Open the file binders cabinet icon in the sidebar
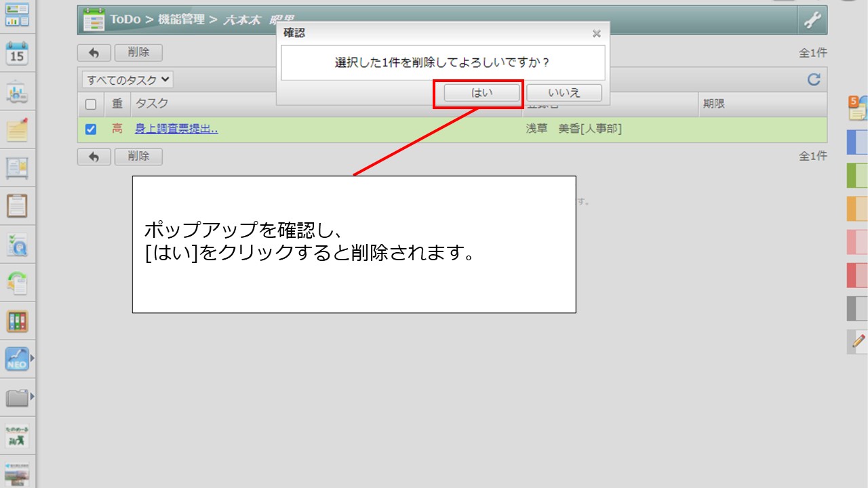This screenshot has height=488, width=868. coord(17,321)
